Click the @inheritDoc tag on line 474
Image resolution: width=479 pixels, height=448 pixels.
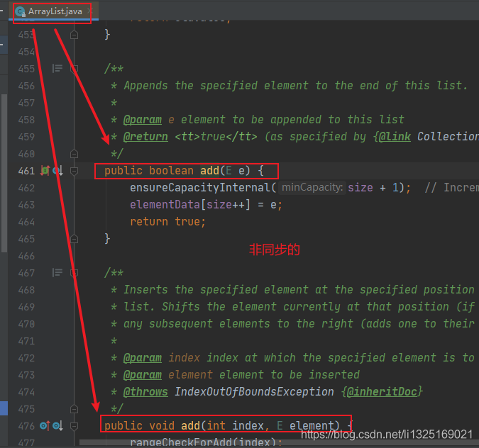382,392
